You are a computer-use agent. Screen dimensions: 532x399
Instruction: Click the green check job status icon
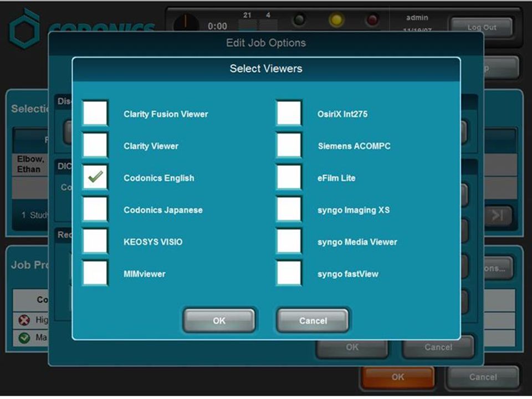coord(24,337)
